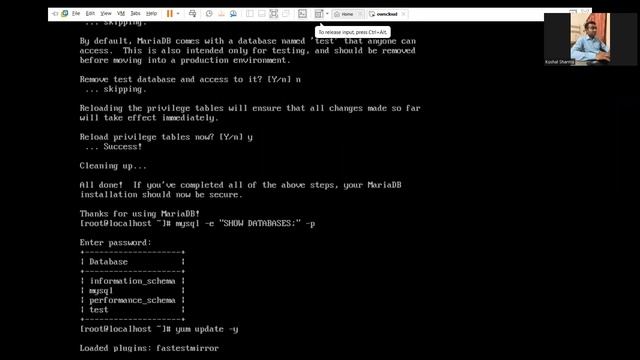Screen dimensions: 640x360
Task: Click 'Remove test database and access' prompt
Action: point(190,79)
